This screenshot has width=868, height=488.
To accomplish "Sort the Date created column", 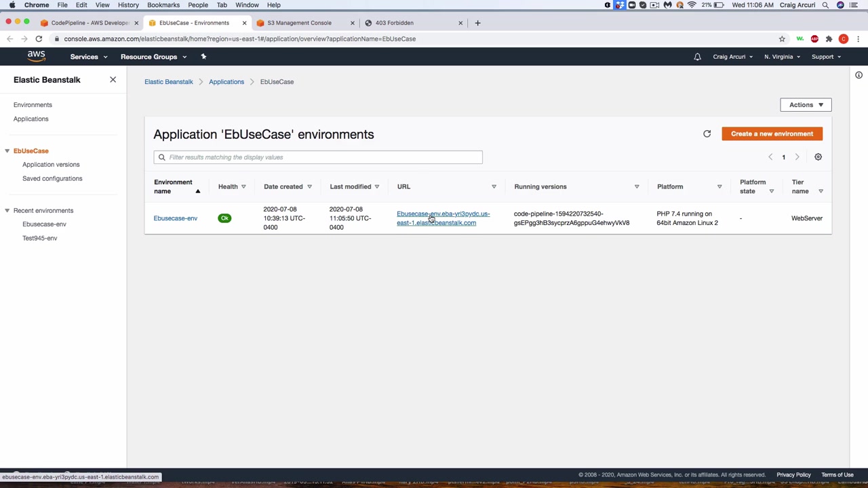I will [x=309, y=186].
